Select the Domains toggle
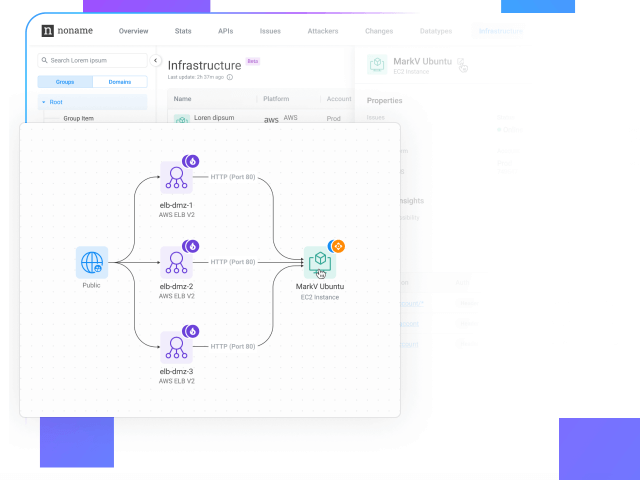640x480 pixels. point(120,82)
